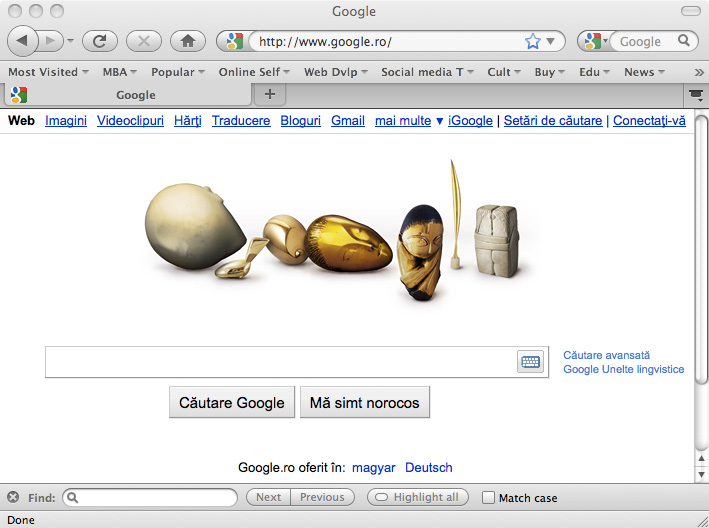Open the Imagini link

[x=66, y=121]
